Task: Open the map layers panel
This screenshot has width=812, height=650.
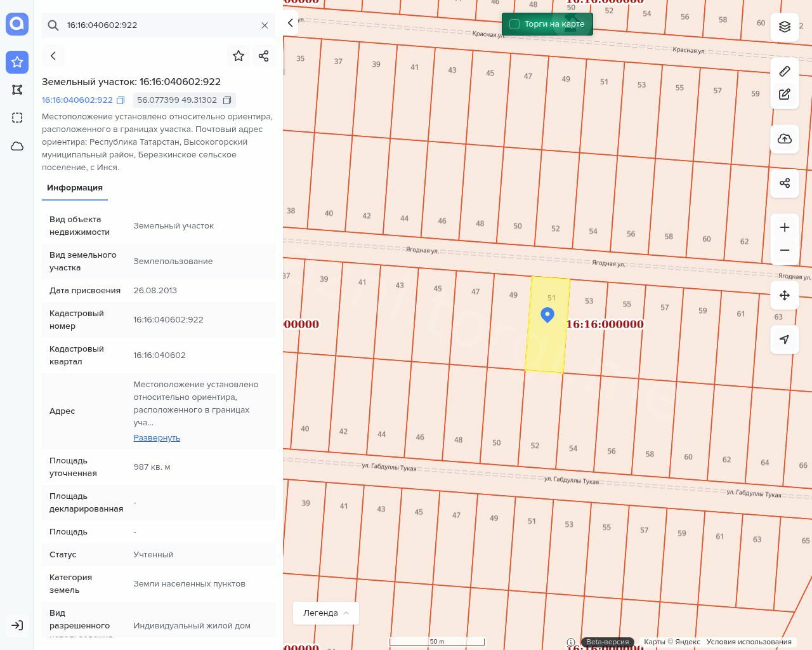Action: pos(785,27)
